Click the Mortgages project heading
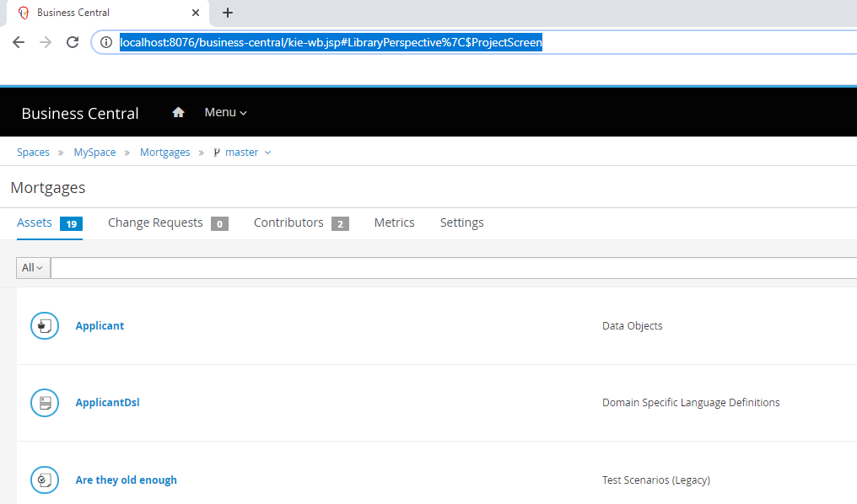Image resolution: width=857 pixels, height=504 pixels. coord(48,188)
